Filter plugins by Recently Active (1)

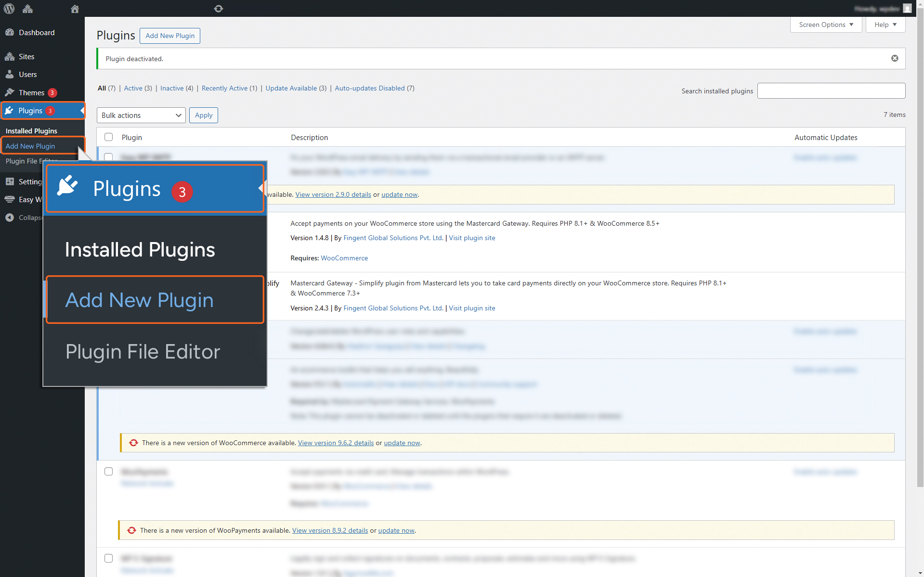pos(229,88)
